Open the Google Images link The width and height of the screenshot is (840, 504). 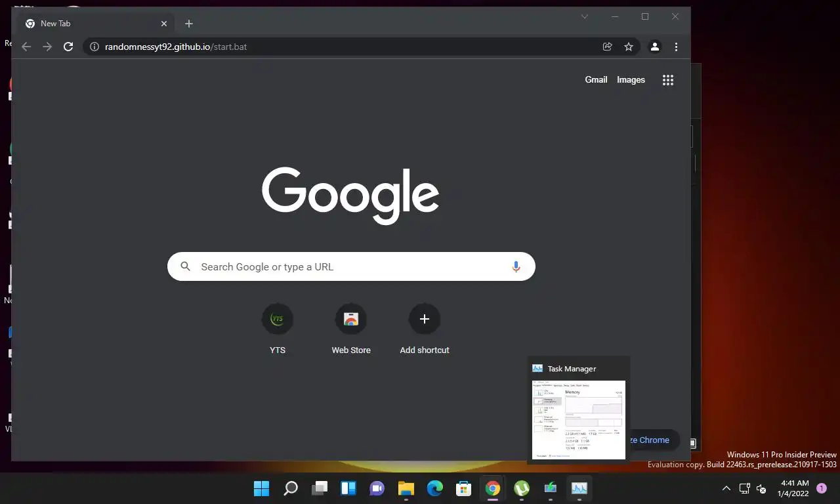point(631,79)
